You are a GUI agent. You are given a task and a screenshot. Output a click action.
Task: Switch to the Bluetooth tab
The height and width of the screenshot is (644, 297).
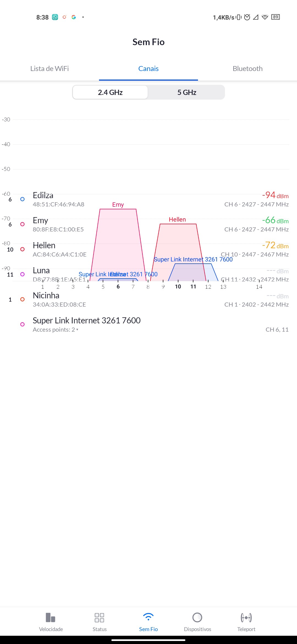pos(248,69)
